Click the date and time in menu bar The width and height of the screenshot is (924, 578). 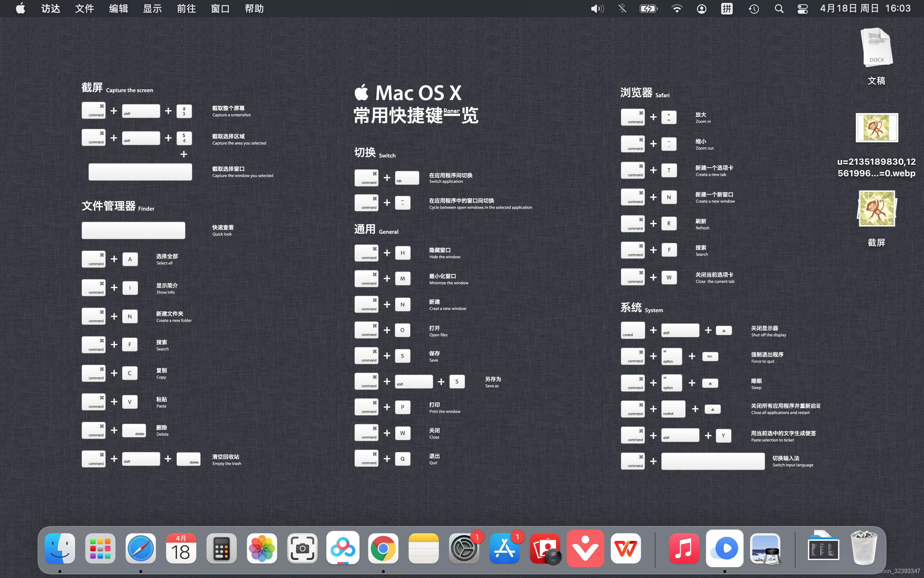point(866,8)
